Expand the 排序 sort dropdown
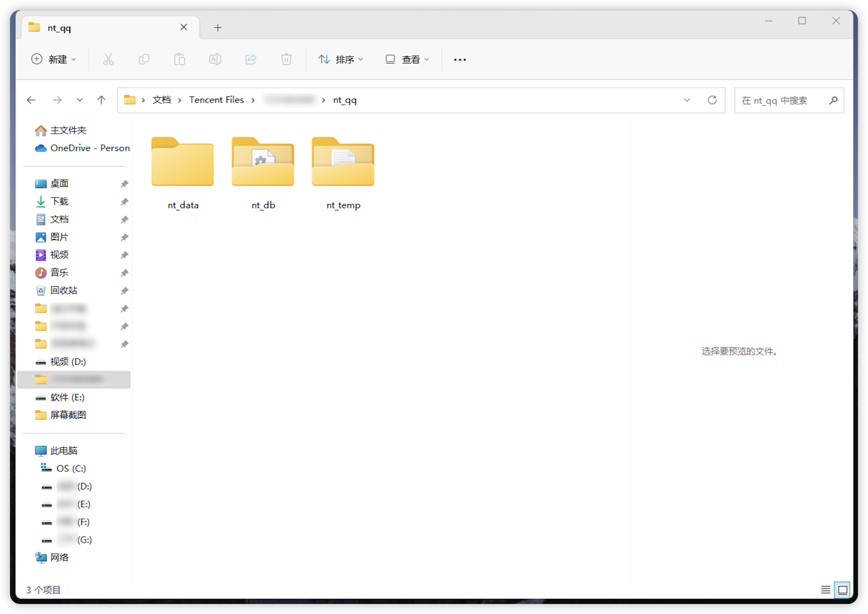The height and width of the screenshot is (614, 868). pyautogui.click(x=340, y=59)
